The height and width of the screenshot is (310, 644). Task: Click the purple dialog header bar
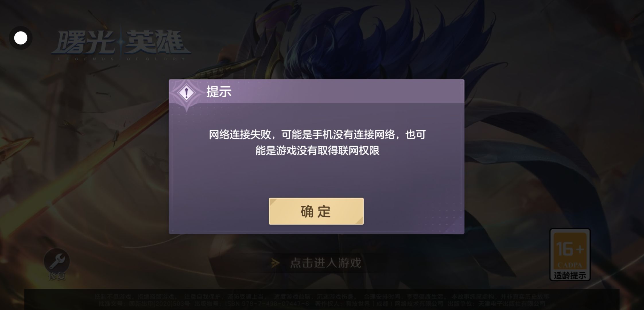[317, 92]
